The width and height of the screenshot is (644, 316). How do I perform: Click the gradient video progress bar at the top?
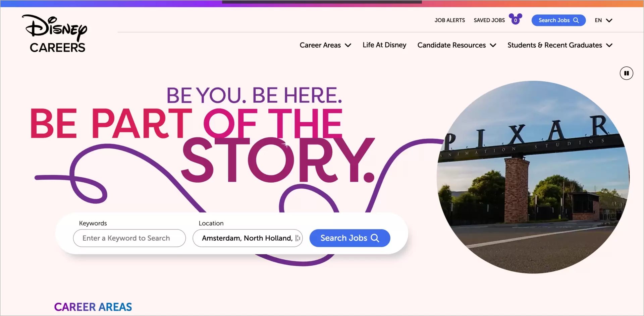[x=322, y=2]
